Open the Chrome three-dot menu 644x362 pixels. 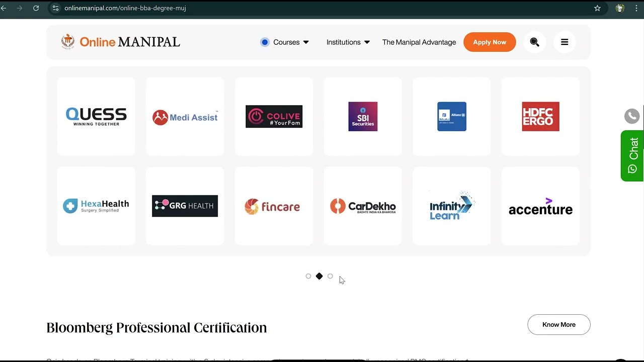pyautogui.click(x=637, y=8)
